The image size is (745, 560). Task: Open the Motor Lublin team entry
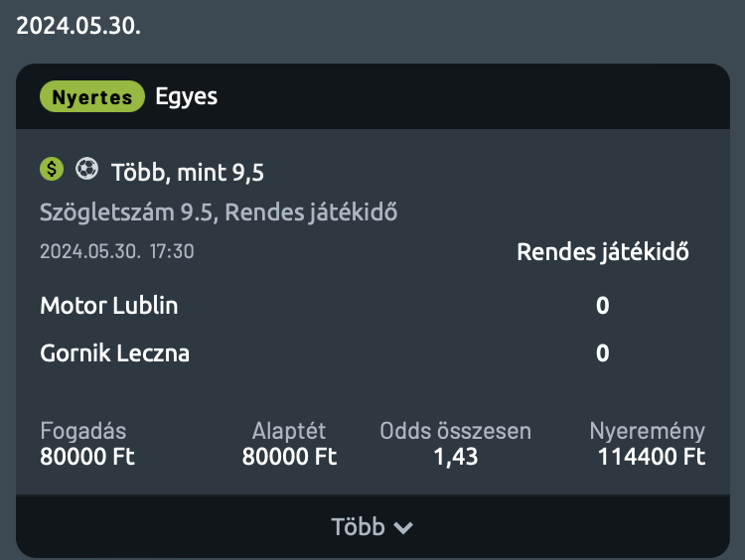(109, 305)
